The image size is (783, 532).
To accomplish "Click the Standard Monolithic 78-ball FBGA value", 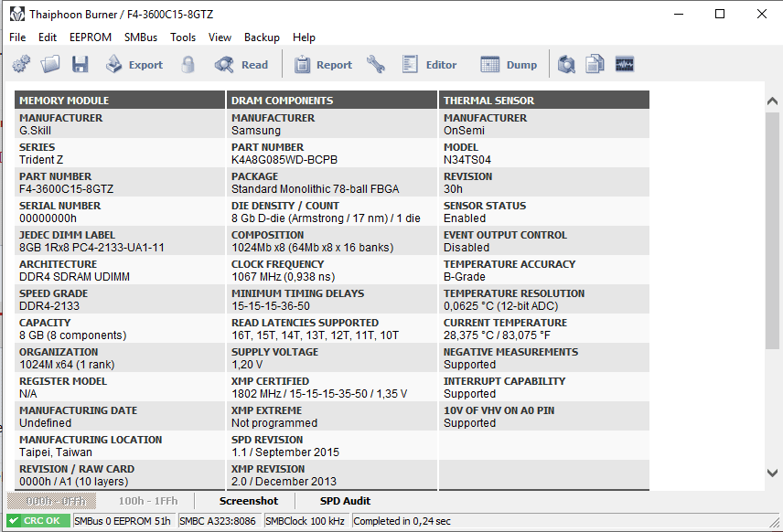I will point(315,189).
